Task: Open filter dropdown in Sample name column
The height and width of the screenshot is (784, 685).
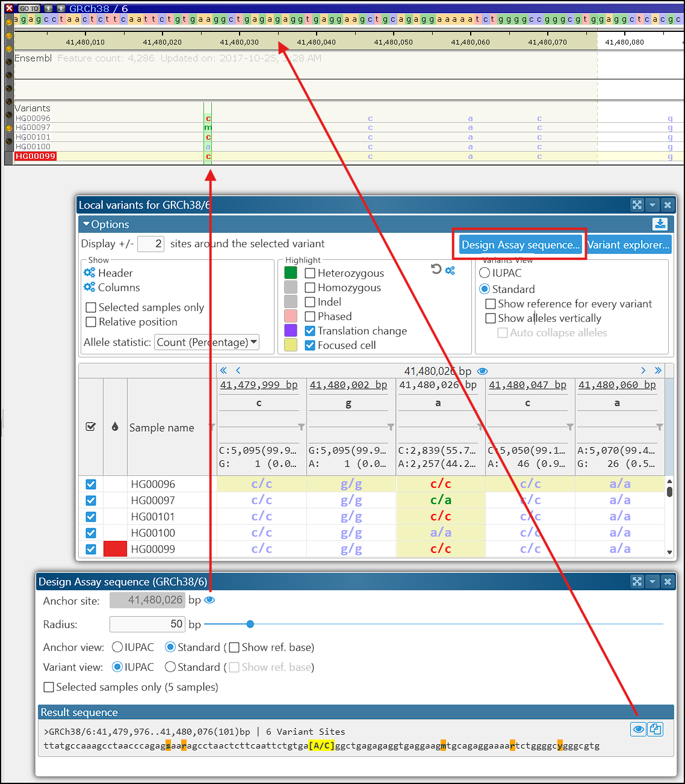Action: pos(211,427)
